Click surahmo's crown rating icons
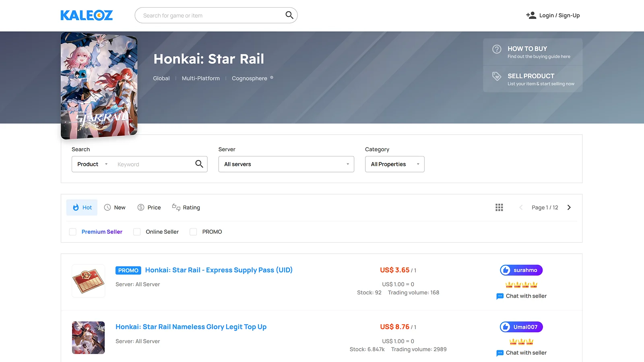The width and height of the screenshot is (644, 362). [x=521, y=285]
